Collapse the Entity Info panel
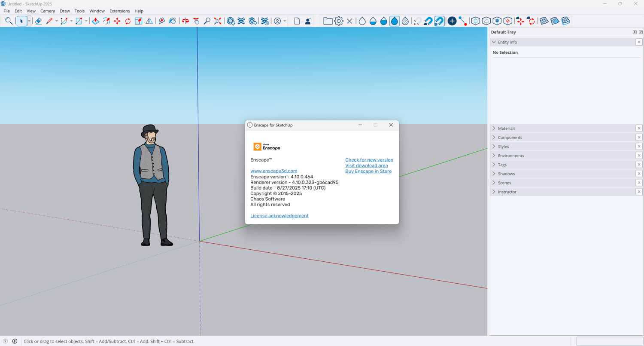The height and width of the screenshot is (346, 644). pyautogui.click(x=494, y=42)
